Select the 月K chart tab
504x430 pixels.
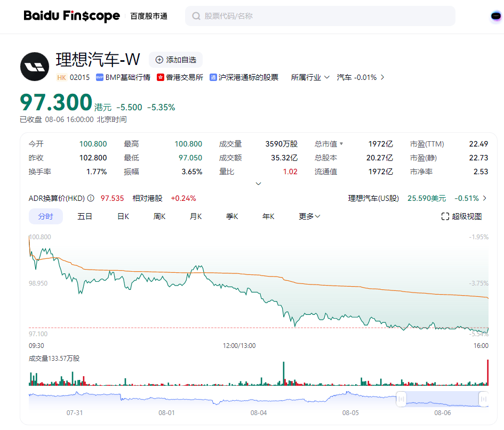pyautogui.click(x=195, y=216)
